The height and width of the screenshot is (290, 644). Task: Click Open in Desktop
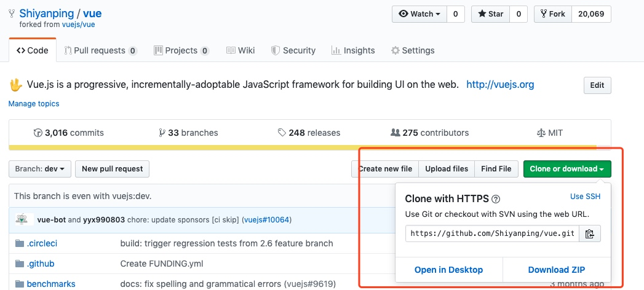pyautogui.click(x=448, y=270)
